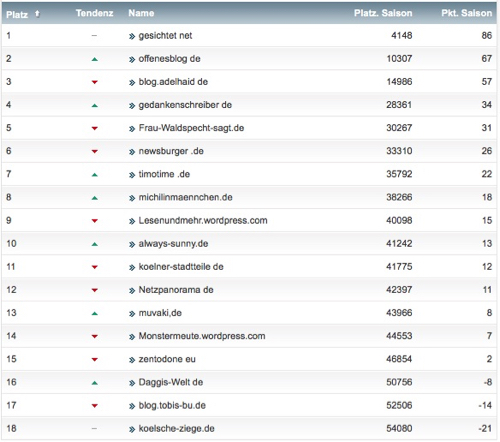Sort table by Tendenz column header
This screenshot has height=442, width=500.
[94, 13]
